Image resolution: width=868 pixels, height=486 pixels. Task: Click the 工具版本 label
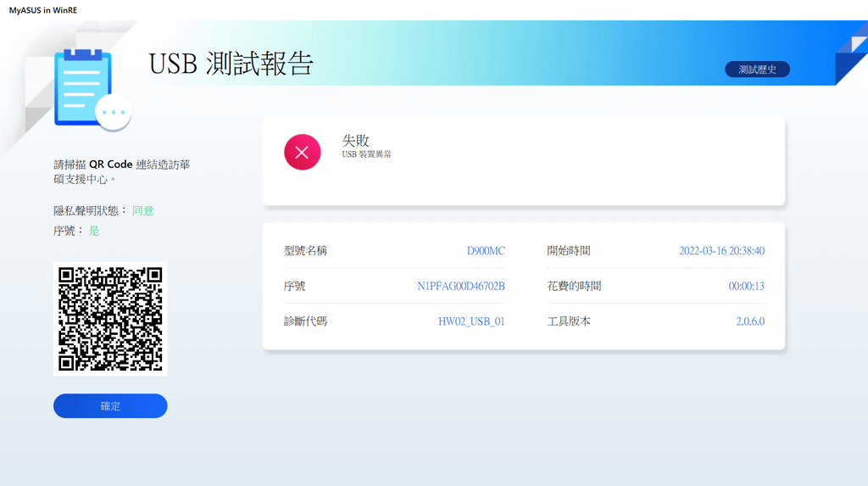pyautogui.click(x=569, y=321)
